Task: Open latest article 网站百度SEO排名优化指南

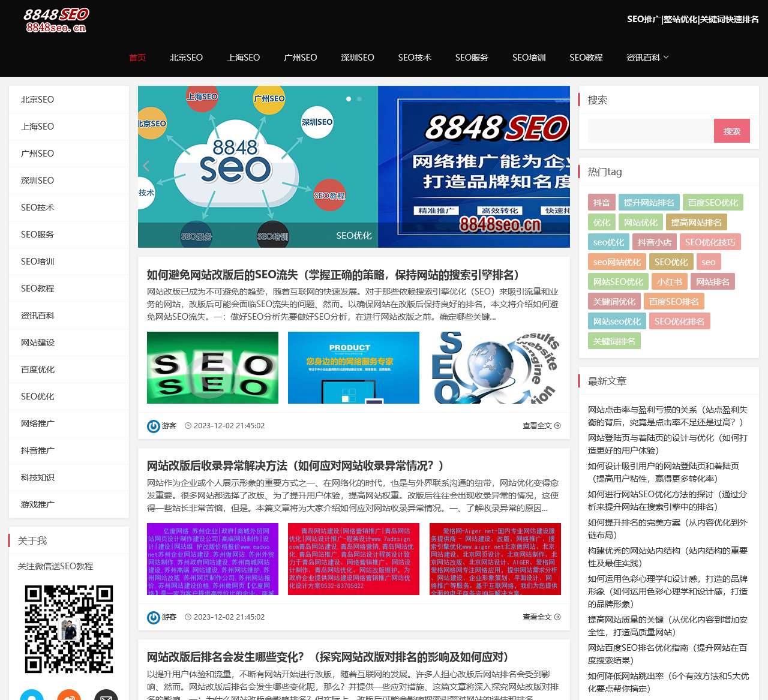Action: pos(668,654)
